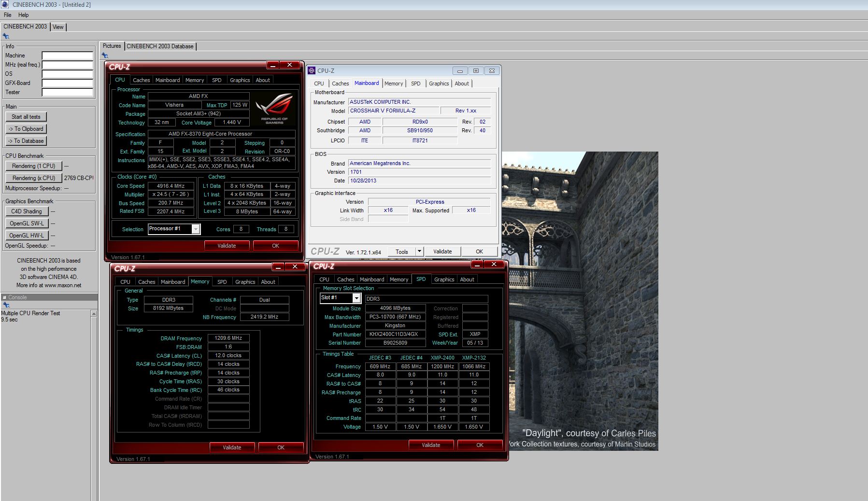The image size is (868, 501).
Task: Open the Help menu
Action: pyautogui.click(x=23, y=15)
